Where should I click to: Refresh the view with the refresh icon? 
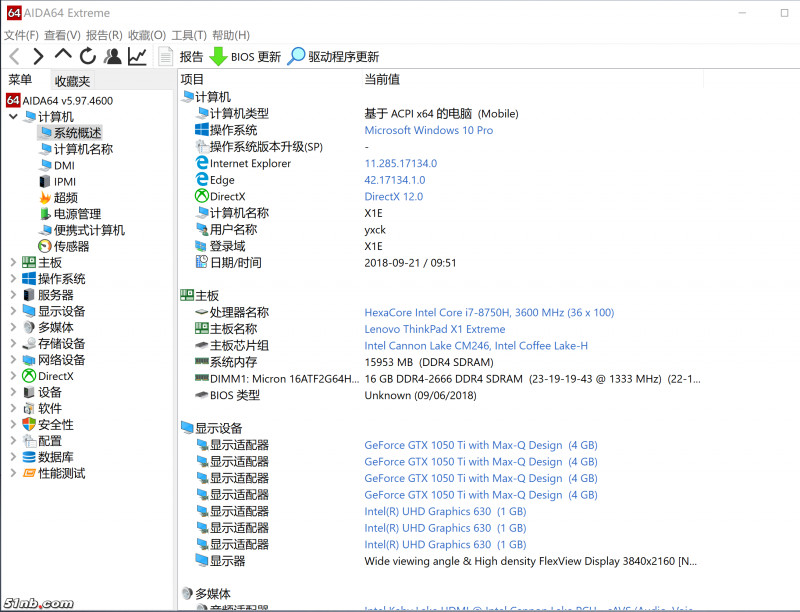pyautogui.click(x=88, y=56)
